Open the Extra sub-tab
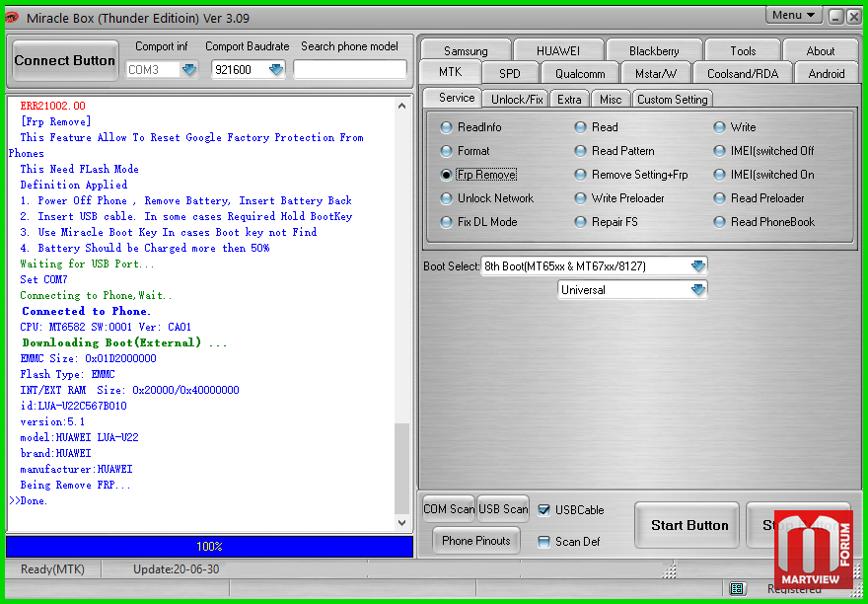The image size is (868, 604). [x=569, y=100]
